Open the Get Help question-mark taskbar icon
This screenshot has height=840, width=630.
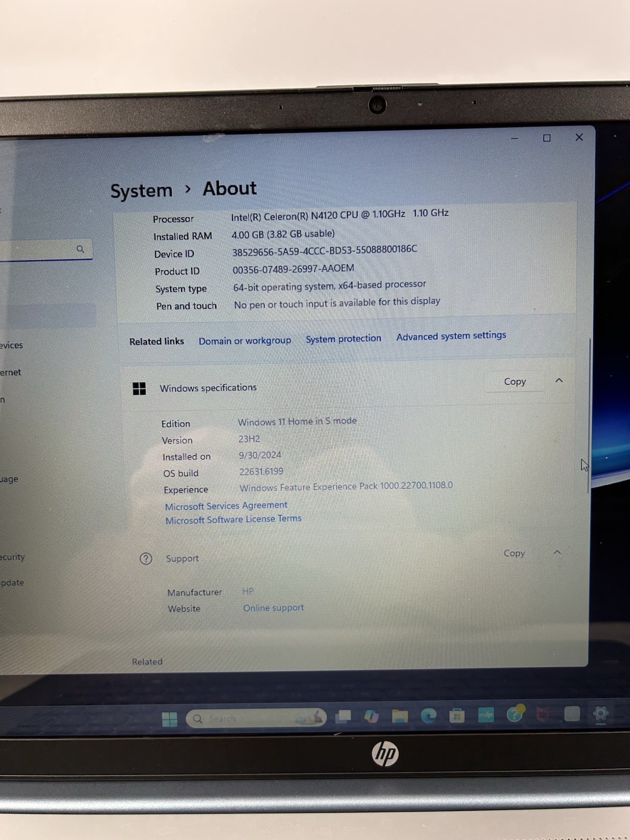pyautogui.click(x=515, y=713)
